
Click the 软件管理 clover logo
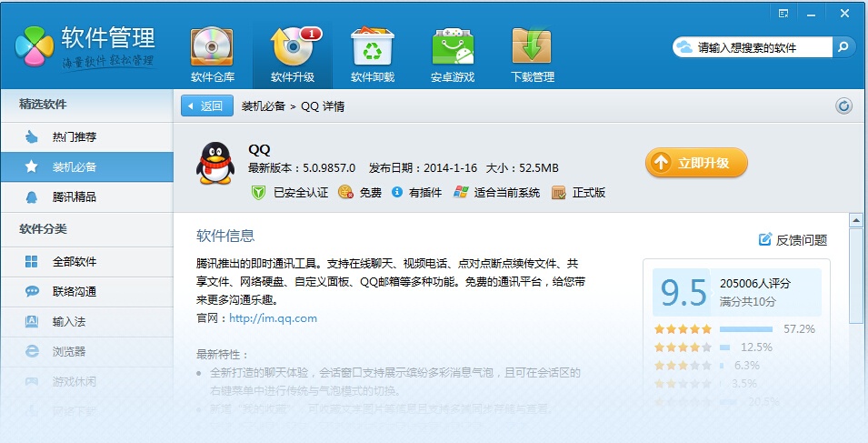[x=35, y=46]
